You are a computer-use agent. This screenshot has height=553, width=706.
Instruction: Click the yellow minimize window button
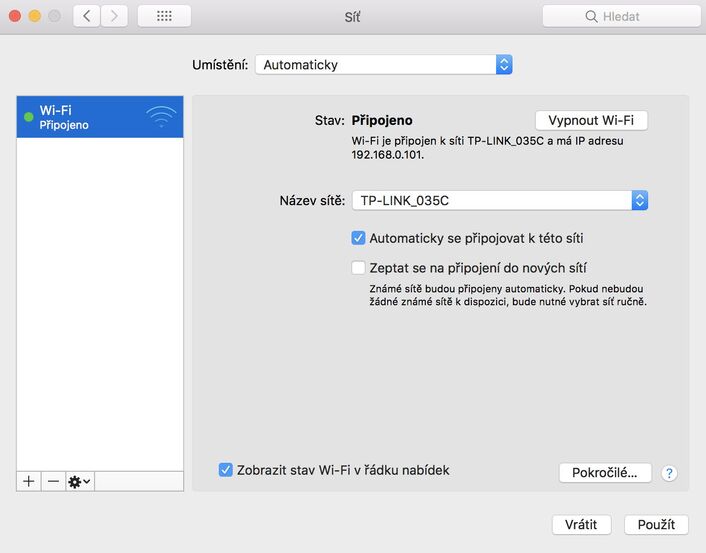pos(34,16)
